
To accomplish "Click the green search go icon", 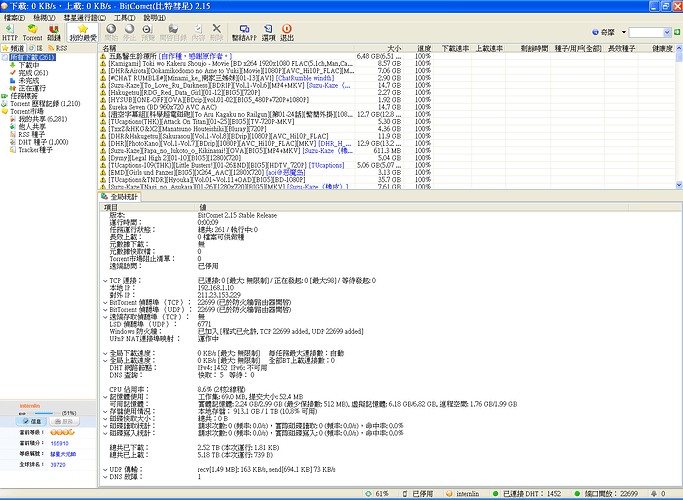I will [x=677, y=32].
